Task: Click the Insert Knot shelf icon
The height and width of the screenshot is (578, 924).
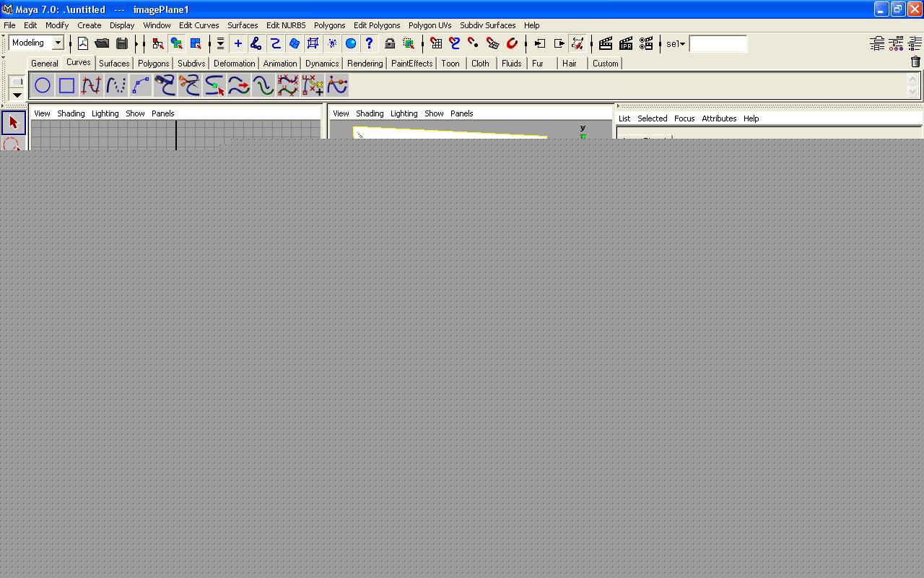Action: [214, 85]
